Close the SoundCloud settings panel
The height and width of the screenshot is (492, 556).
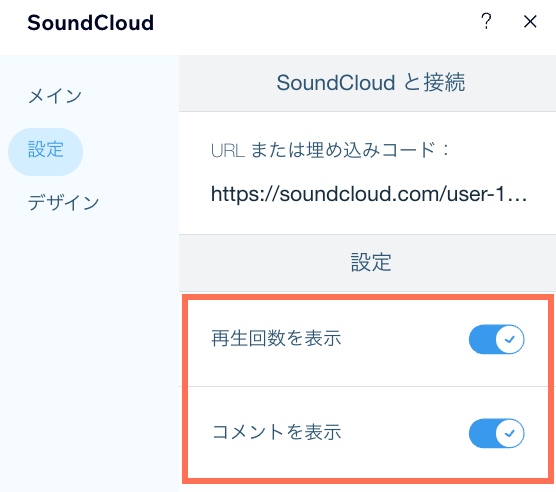[530, 22]
